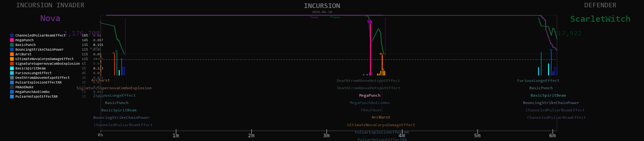Click the ArcBurst annotation near 0s
The image size is (644, 141).
coord(101,80)
